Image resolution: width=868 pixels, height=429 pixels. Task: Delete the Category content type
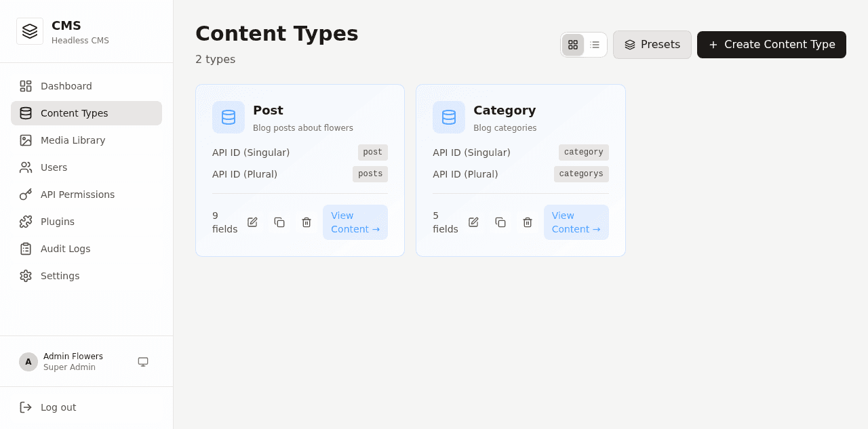point(528,222)
